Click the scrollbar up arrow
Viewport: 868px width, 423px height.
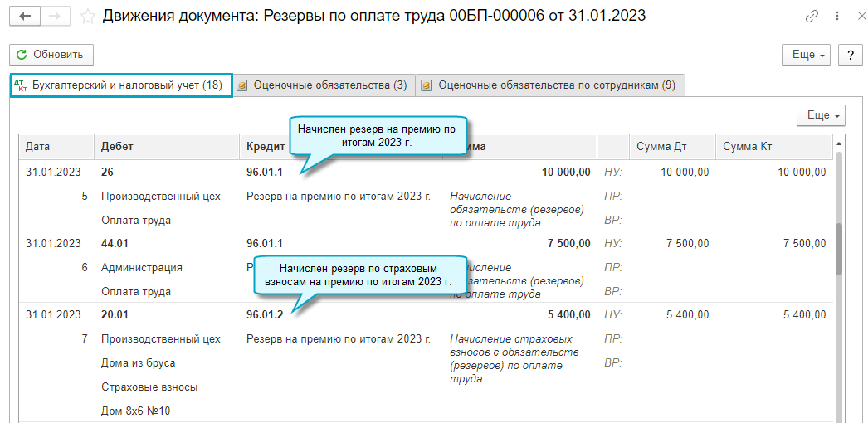[839, 143]
